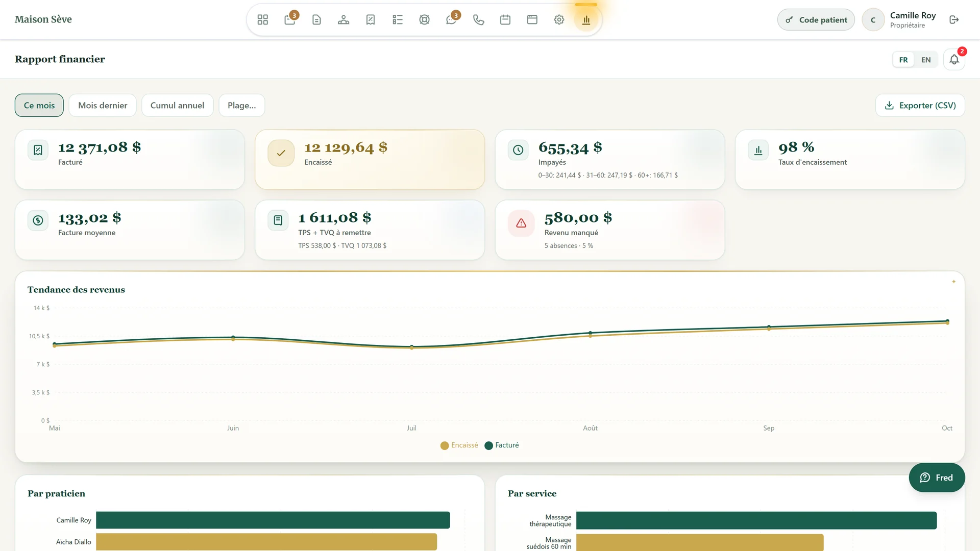
Task: Select the Ce mois period tab
Action: pos(39,106)
